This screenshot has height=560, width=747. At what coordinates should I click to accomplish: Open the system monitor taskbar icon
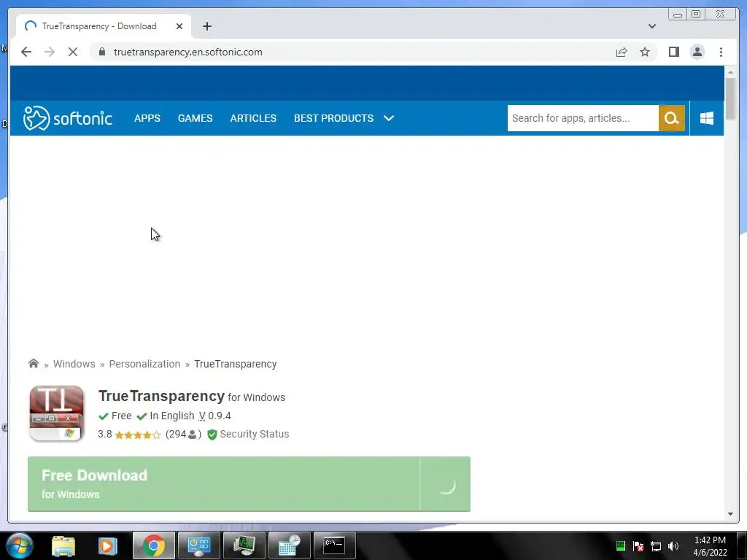click(x=244, y=545)
